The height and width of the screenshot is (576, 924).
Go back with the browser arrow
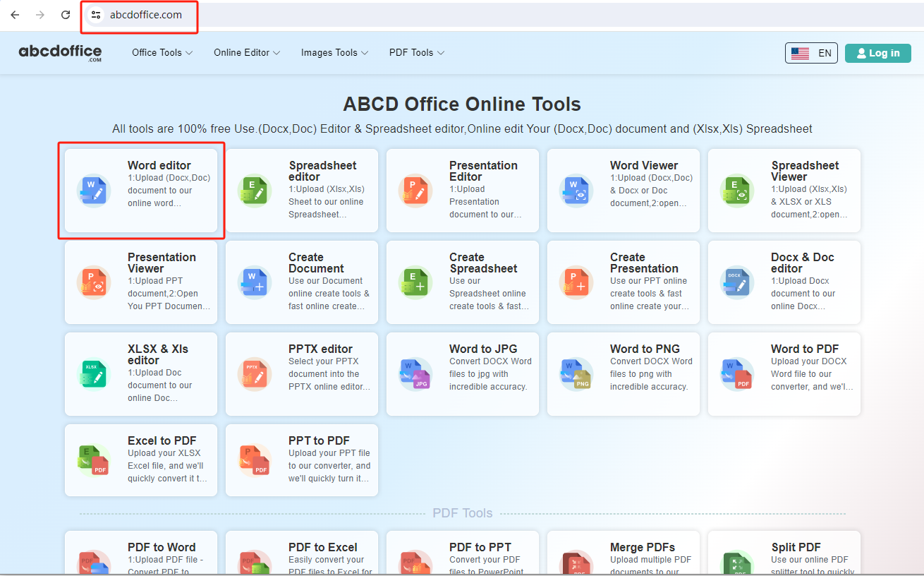(15, 15)
